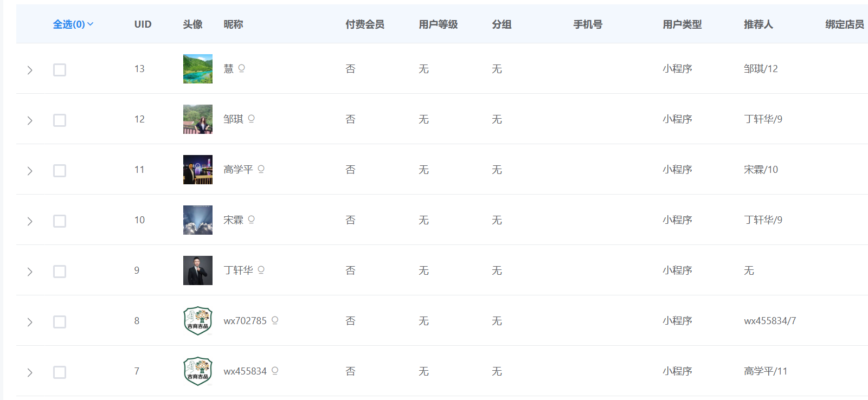Click the UID column header
The height and width of the screenshot is (400, 868).
pos(143,24)
